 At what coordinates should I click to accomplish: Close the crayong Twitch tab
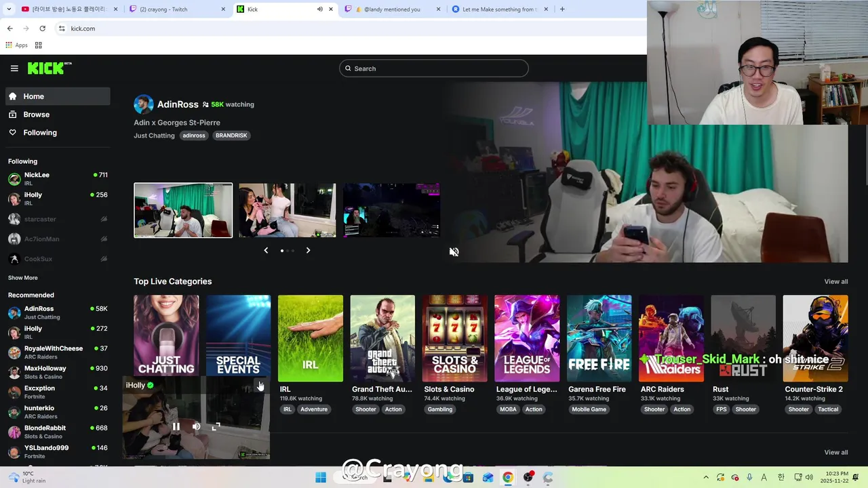pyautogui.click(x=223, y=9)
